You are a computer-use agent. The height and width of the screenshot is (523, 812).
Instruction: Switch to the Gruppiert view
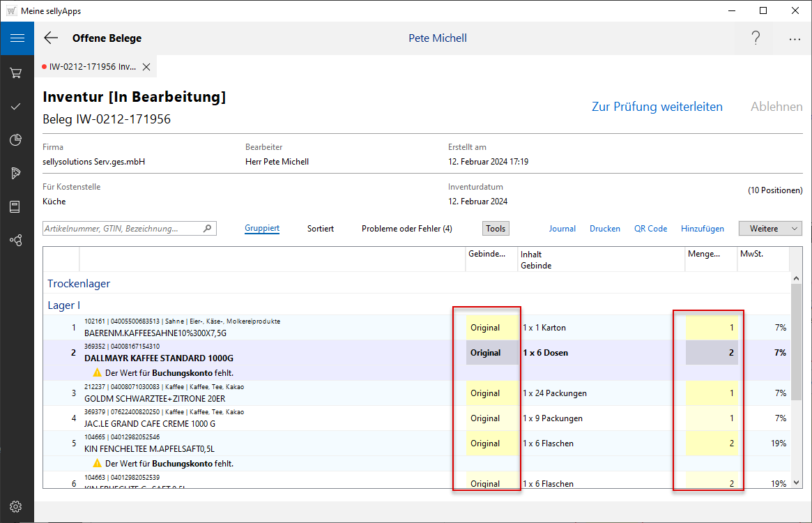[262, 229]
